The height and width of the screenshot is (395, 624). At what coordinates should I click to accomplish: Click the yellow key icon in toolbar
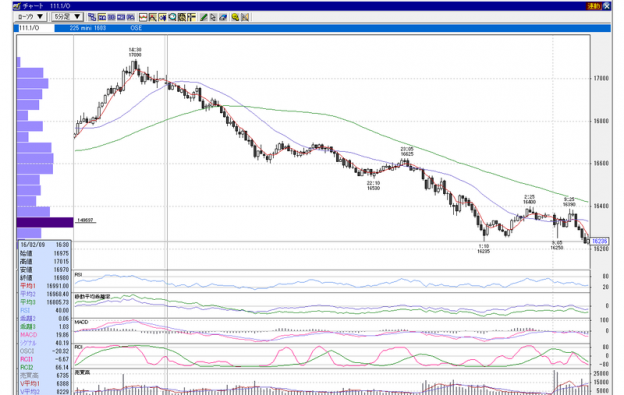[x=235, y=17]
